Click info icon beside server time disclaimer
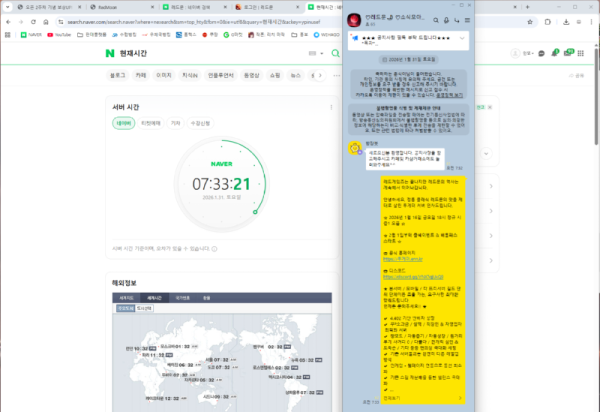600x412 pixels. click(x=214, y=249)
